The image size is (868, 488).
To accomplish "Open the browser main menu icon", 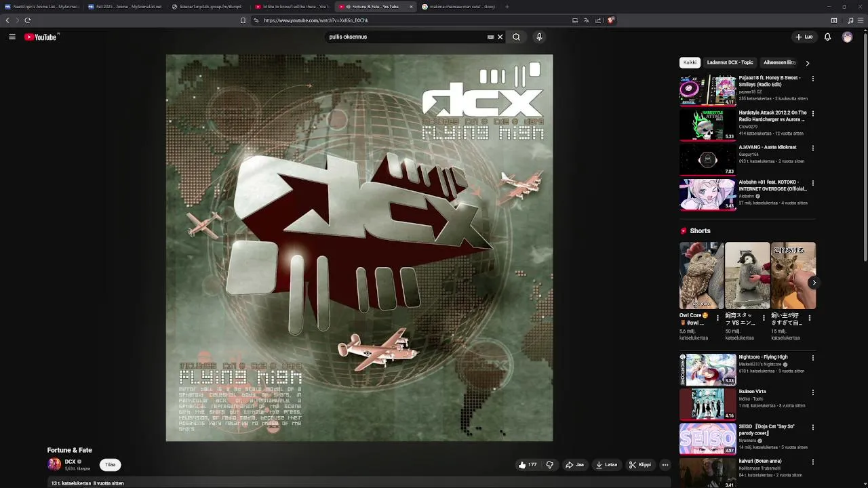I will click(x=859, y=20).
